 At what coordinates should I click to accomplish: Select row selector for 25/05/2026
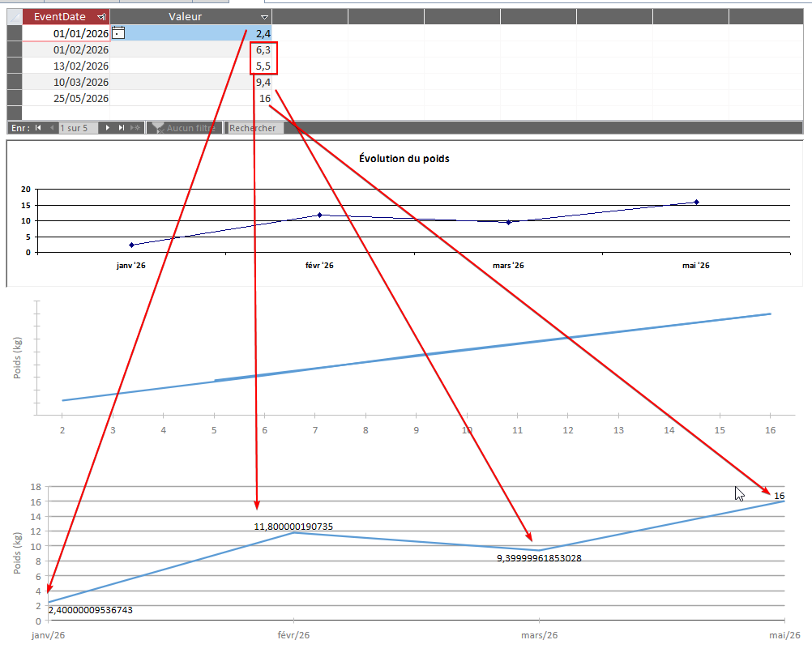coord(15,98)
